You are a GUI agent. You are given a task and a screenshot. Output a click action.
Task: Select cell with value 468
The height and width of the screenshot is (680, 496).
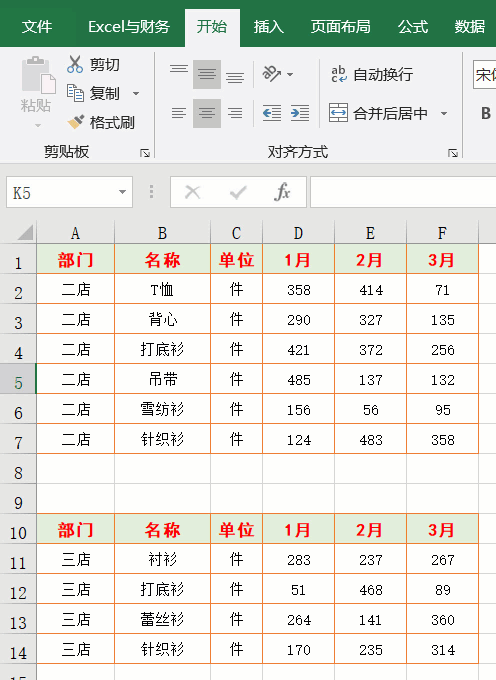pos(371,589)
